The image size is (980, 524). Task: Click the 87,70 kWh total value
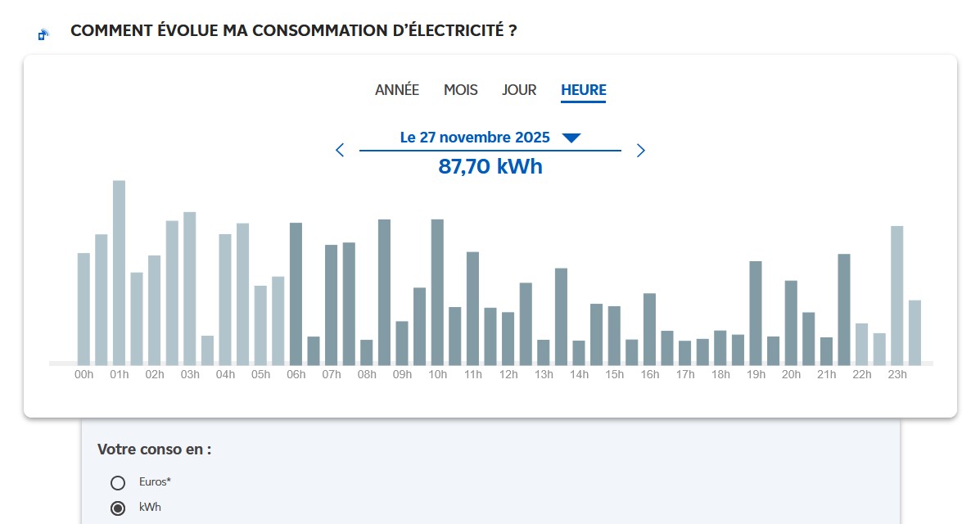coord(490,167)
